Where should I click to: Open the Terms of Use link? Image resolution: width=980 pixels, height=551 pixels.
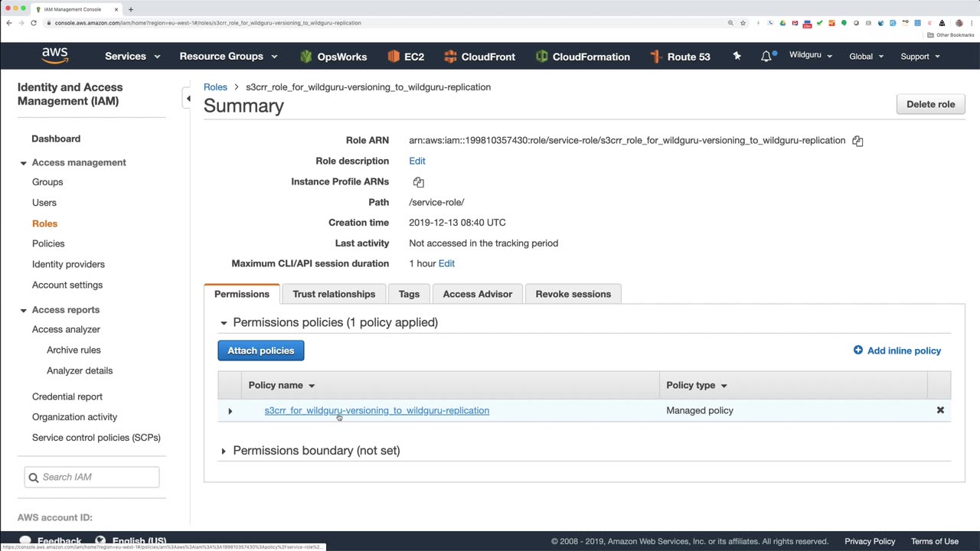pyautogui.click(x=935, y=541)
